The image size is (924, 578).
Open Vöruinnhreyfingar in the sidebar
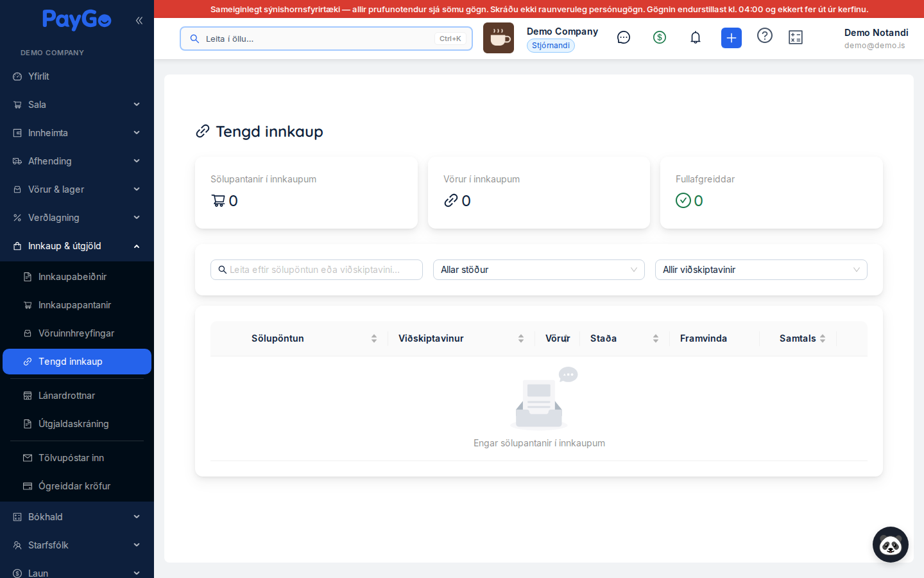77,333
